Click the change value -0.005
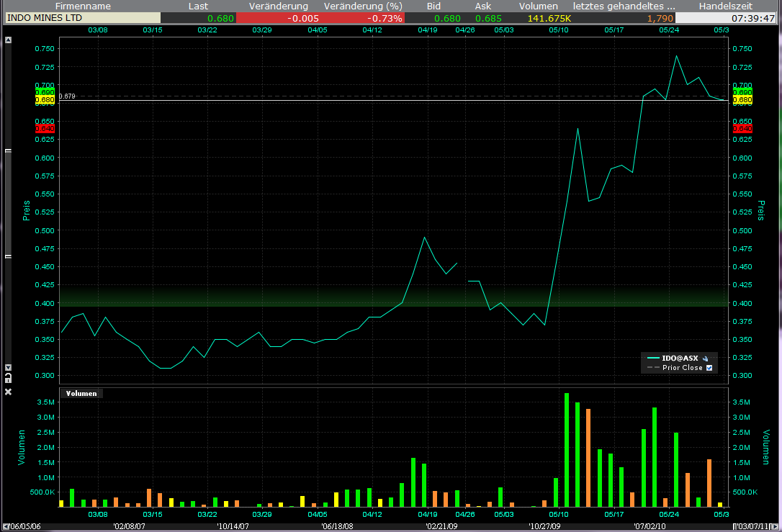 click(x=303, y=19)
